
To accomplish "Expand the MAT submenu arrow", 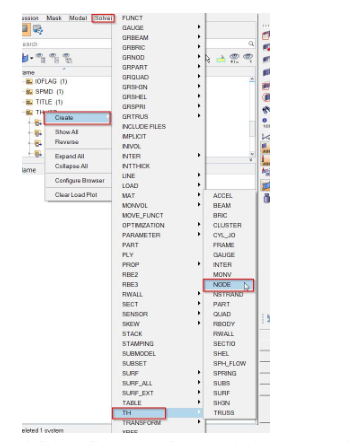I will (x=199, y=194).
